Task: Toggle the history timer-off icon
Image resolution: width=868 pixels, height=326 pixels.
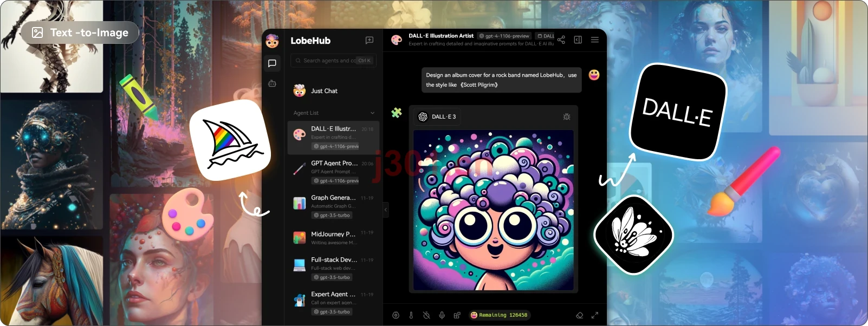Action: [426, 315]
